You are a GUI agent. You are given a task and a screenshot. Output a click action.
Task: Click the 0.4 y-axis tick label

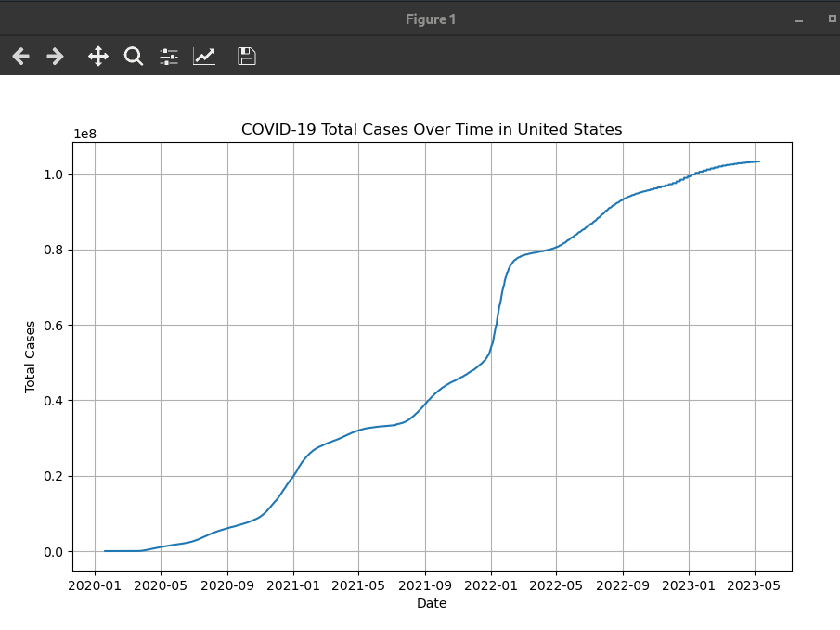(x=54, y=401)
